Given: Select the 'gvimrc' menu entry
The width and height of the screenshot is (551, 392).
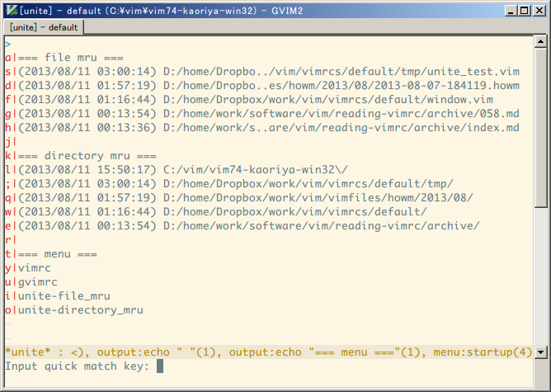Looking at the screenshot, I should point(38,282).
